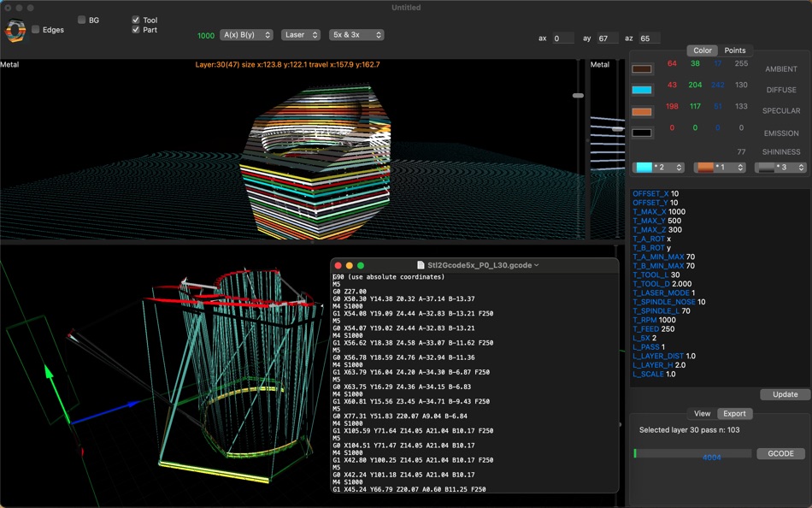This screenshot has height=508, width=812.
Task: Switch to the Points tab
Action: 735,50
